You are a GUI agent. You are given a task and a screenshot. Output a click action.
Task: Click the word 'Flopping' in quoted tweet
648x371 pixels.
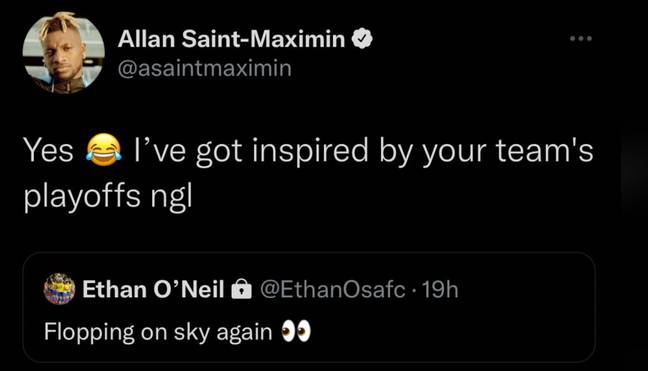pyautogui.click(x=89, y=333)
